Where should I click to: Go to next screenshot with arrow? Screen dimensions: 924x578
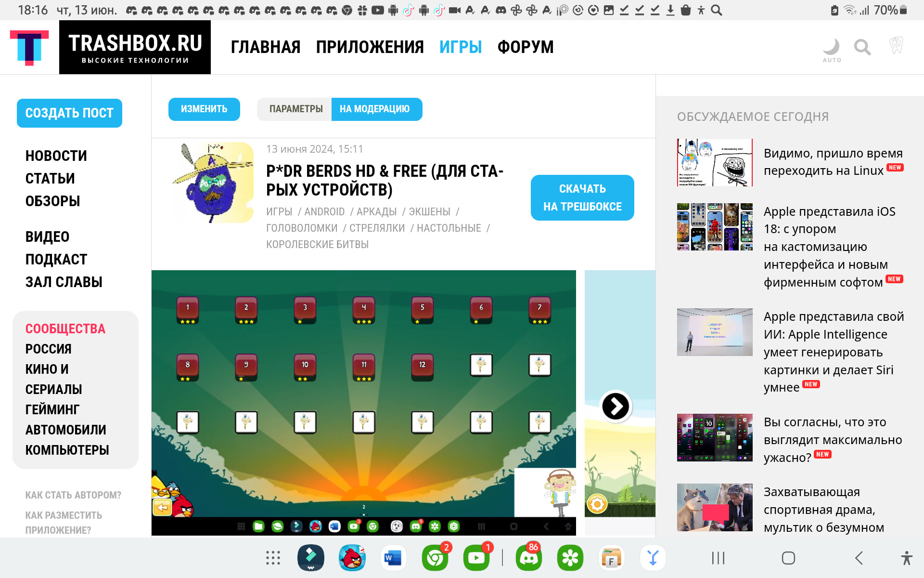tap(616, 407)
